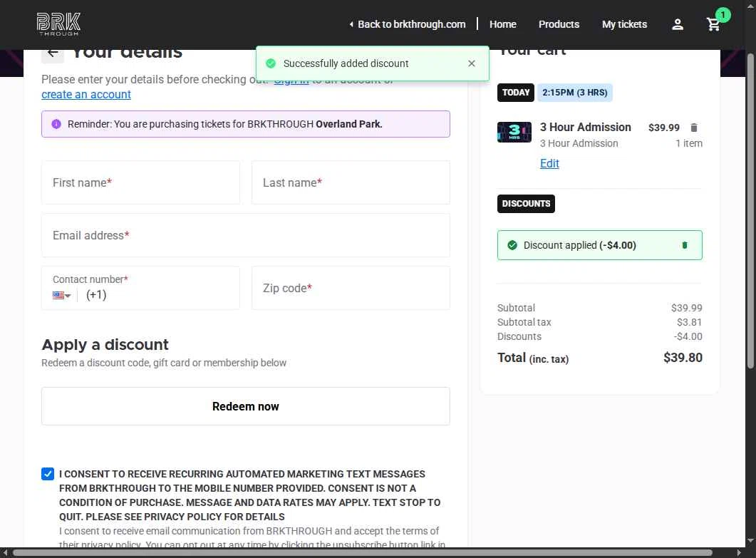Click the 3 Hour Admission thumbnail
The height and width of the screenshot is (558, 756).
[514, 132]
